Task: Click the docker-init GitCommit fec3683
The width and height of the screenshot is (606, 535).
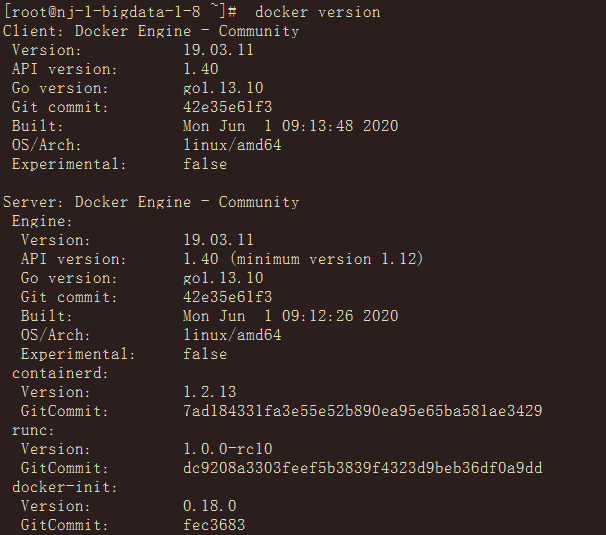Action: tap(214, 525)
